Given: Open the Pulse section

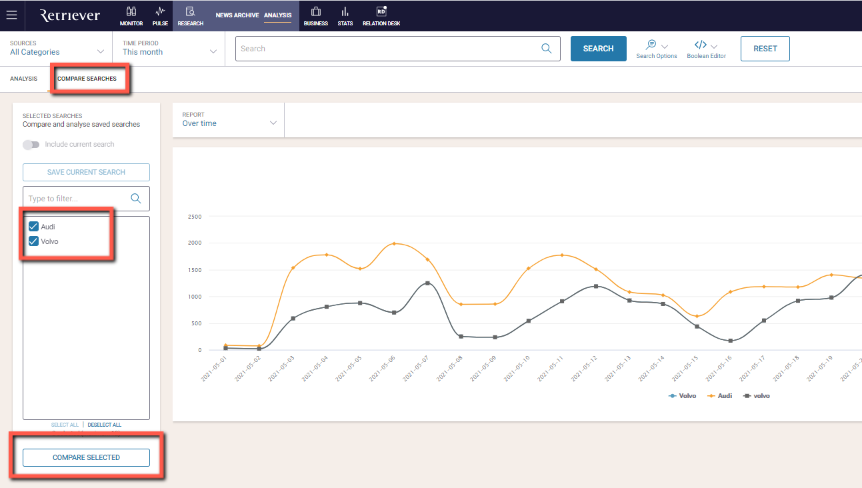Looking at the screenshot, I should point(160,16).
